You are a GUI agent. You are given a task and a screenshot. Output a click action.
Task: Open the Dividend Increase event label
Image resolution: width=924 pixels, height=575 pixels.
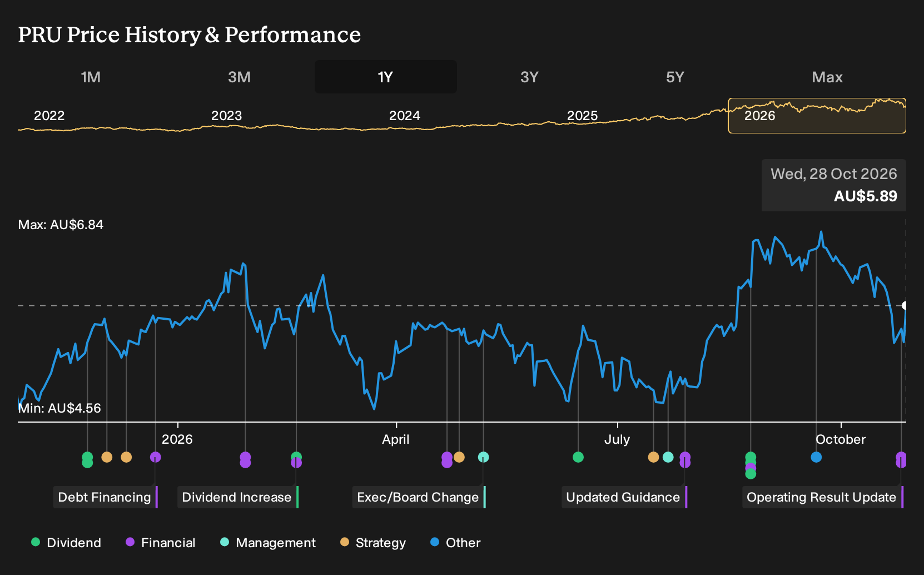pyautogui.click(x=237, y=497)
